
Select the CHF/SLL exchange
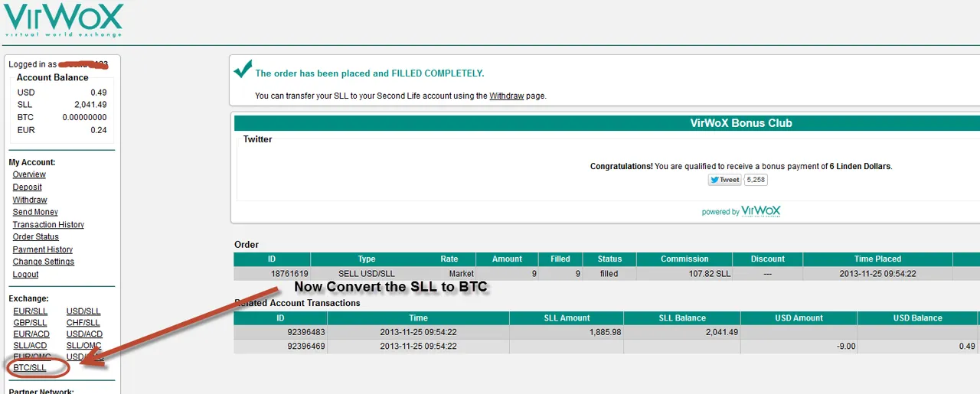click(83, 323)
